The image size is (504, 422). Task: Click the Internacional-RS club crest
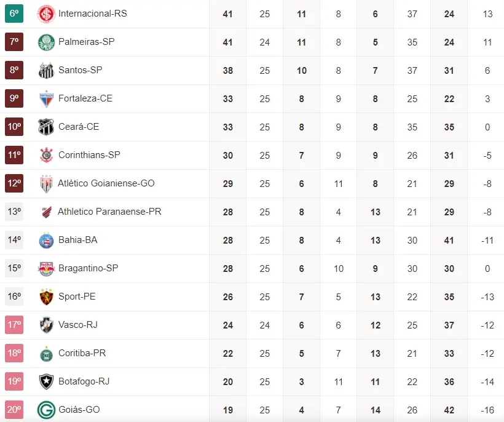point(46,14)
